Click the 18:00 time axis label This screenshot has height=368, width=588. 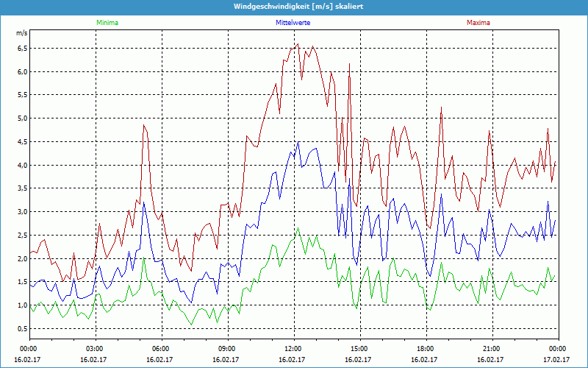tap(426, 349)
